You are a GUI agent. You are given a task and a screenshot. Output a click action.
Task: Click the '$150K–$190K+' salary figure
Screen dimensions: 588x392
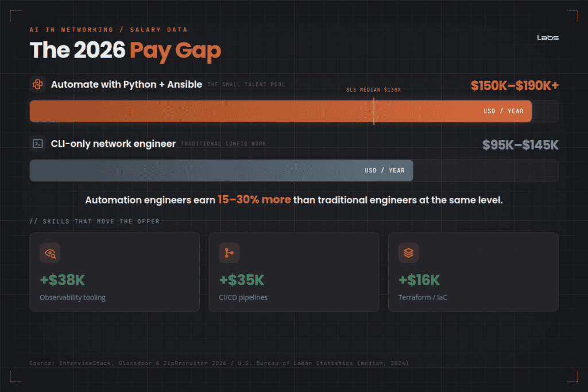click(x=515, y=86)
